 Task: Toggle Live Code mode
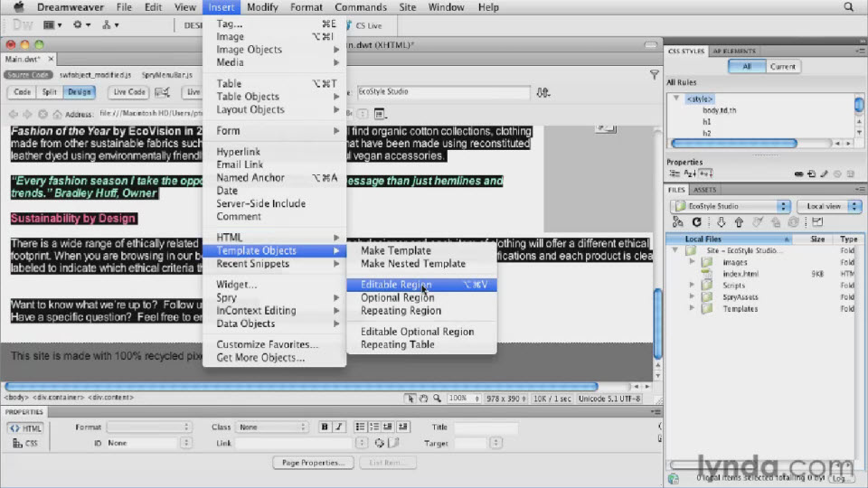[x=129, y=92]
